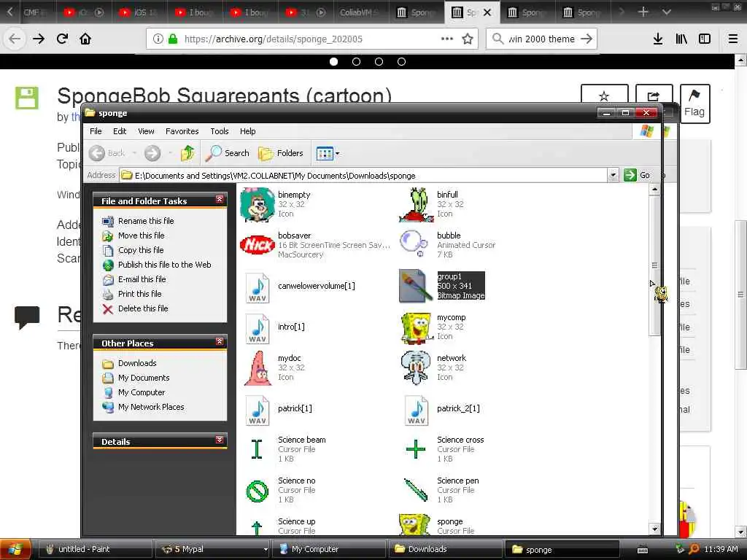Viewport: 747px width, 560px height.
Task: Click the Up folder toolbar icon
Action: (x=187, y=153)
